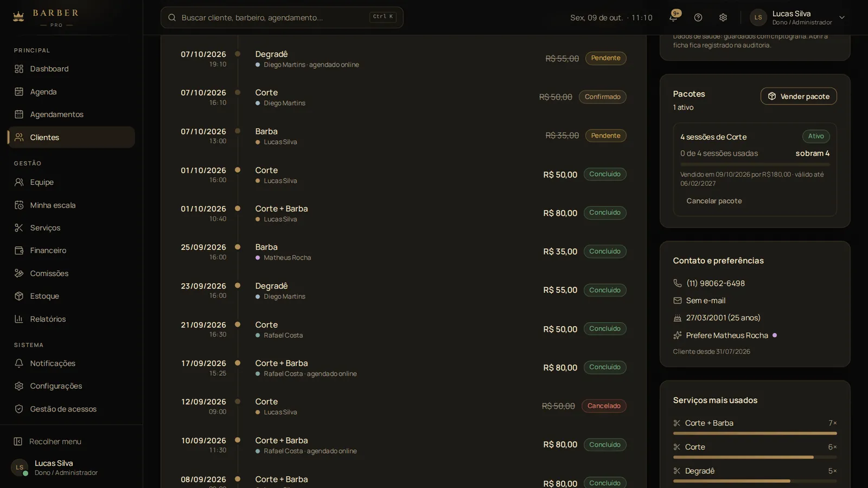
Task: Open Financeiro in the sidebar
Action: [71, 251]
